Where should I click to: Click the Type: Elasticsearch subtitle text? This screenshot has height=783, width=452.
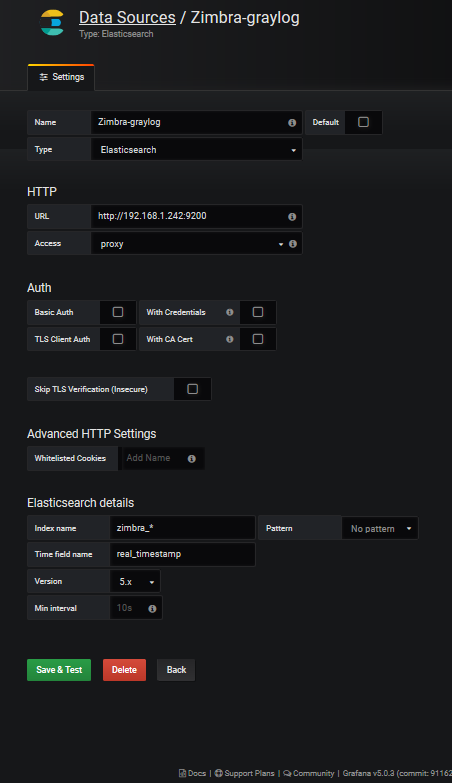[x=116, y=34]
